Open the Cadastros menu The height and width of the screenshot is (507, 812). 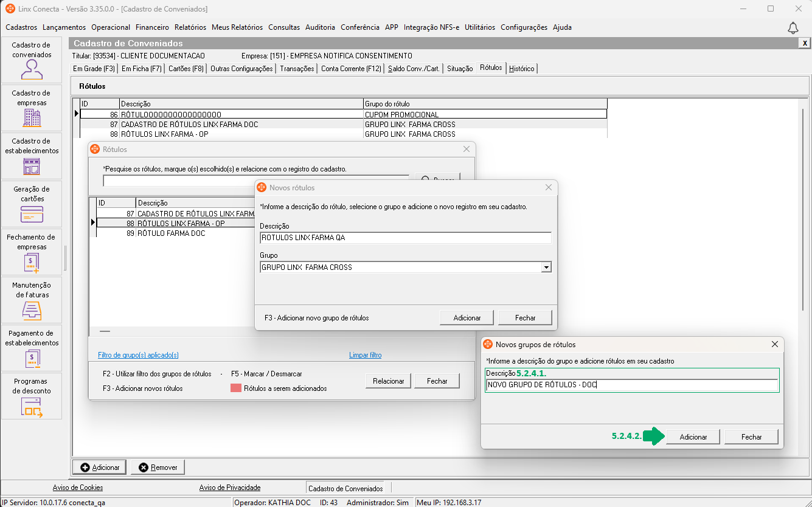21,27
